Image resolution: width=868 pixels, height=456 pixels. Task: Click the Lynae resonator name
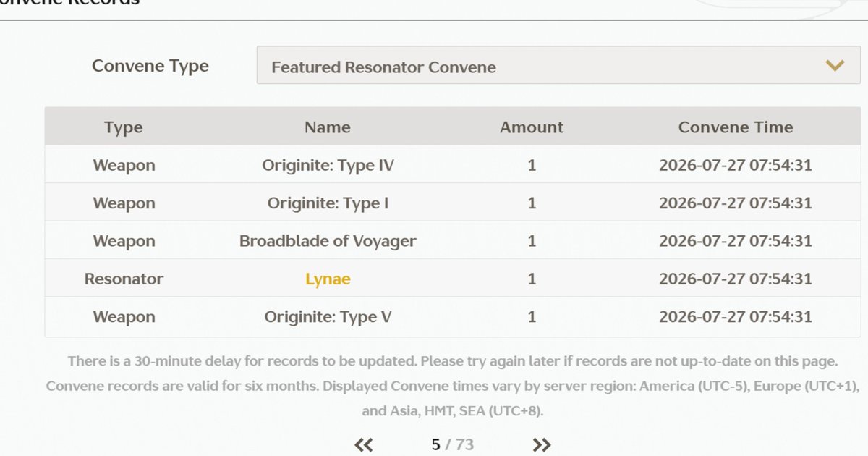point(328,279)
